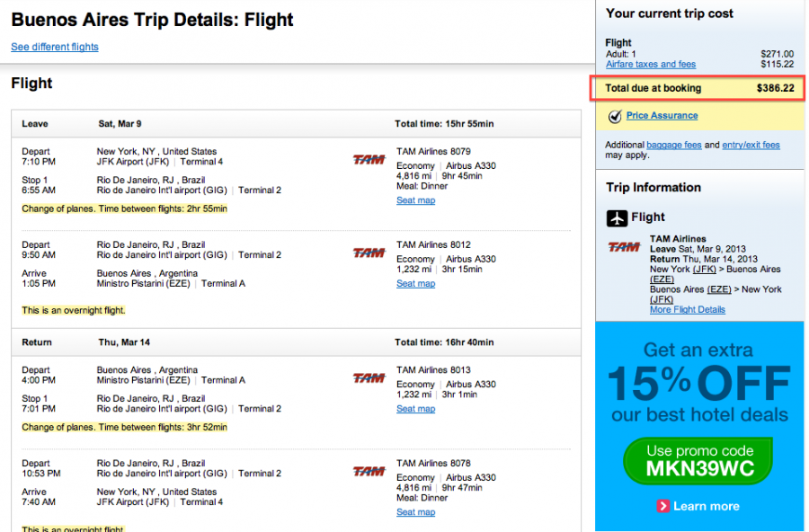Open the baggage fees link
The image size is (809, 532).
pyautogui.click(x=674, y=145)
